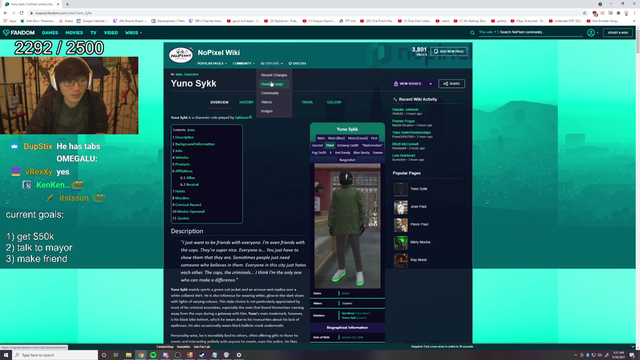Select Community from the Explore menu
The width and height of the screenshot is (640, 360).
[270, 93]
